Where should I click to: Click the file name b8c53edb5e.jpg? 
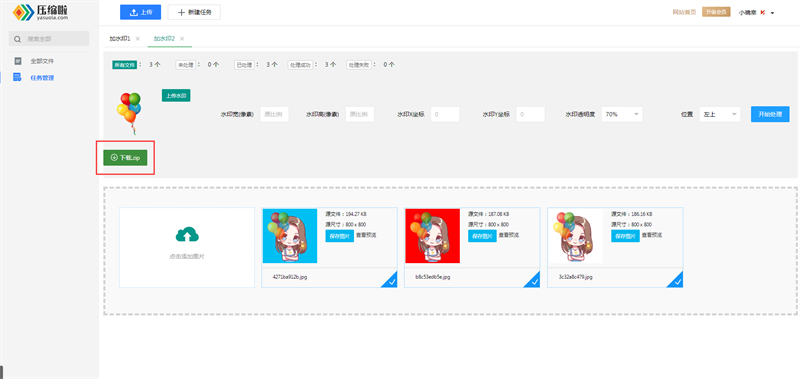433,277
